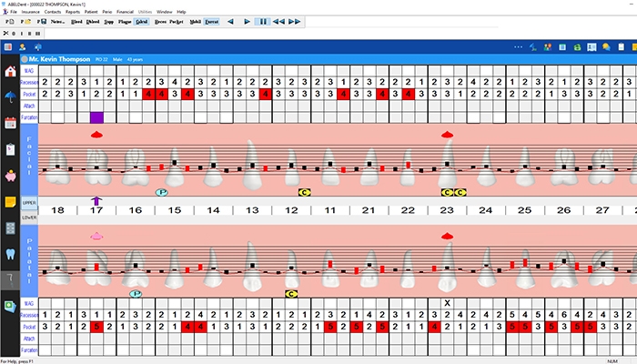Jump forward with double-right arrows
Viewport: 637px width, 364px height.
(295, 22)
